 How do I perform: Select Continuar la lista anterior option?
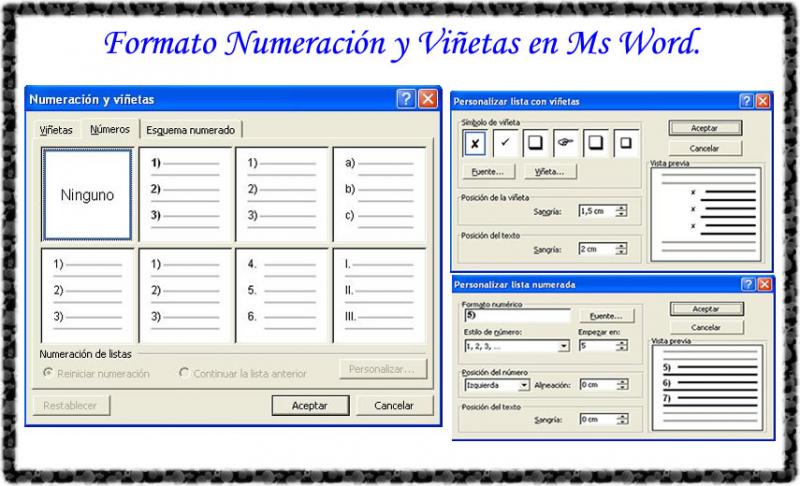[184, 373]
